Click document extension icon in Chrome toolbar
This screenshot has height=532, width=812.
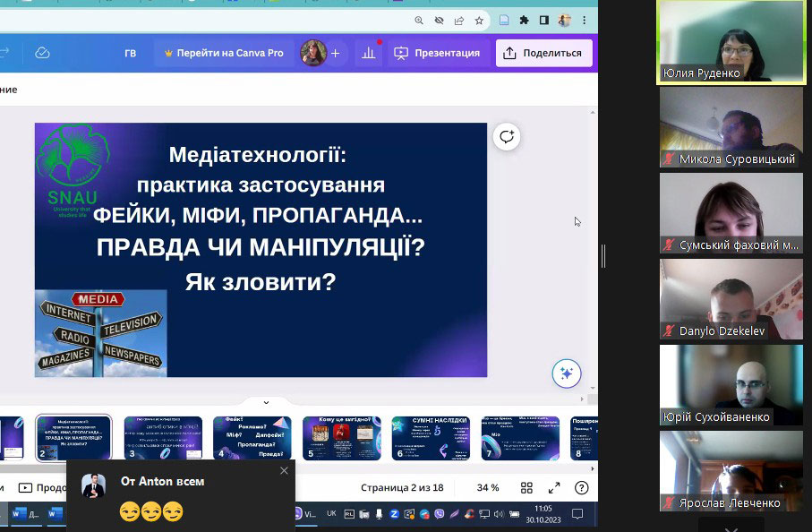click(x=504, y=21)
